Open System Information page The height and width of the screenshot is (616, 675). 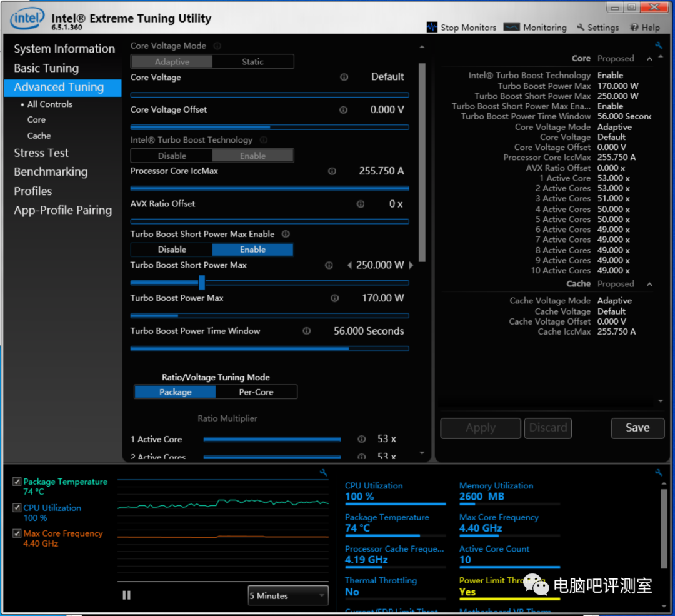tap(64, 49)
